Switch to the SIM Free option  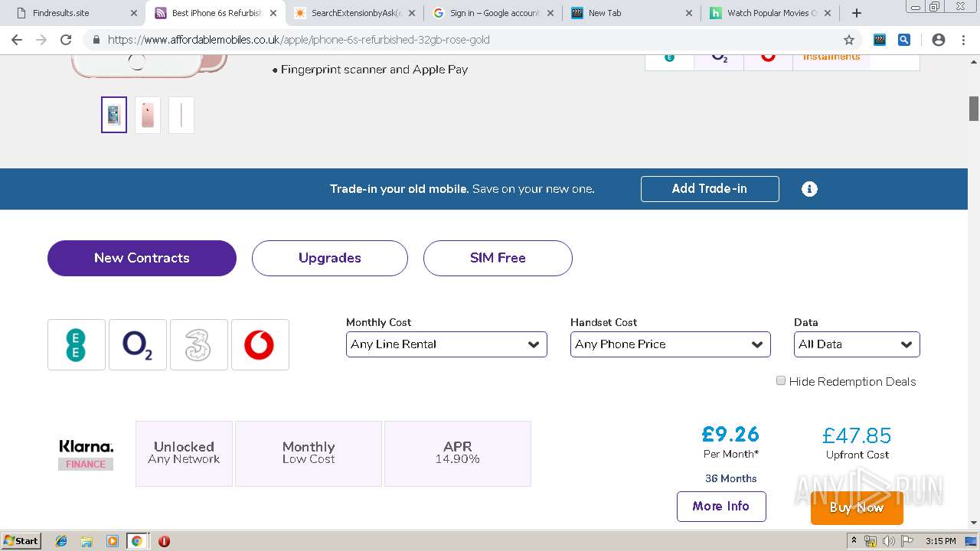pos(498,258)
